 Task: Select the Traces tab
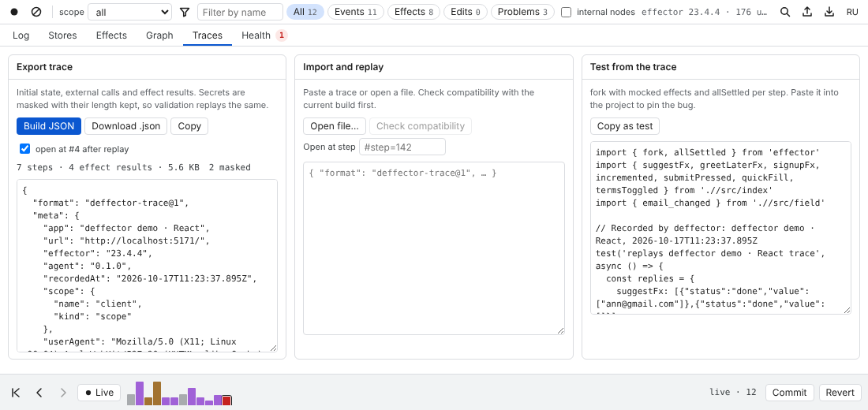(208, 35)
